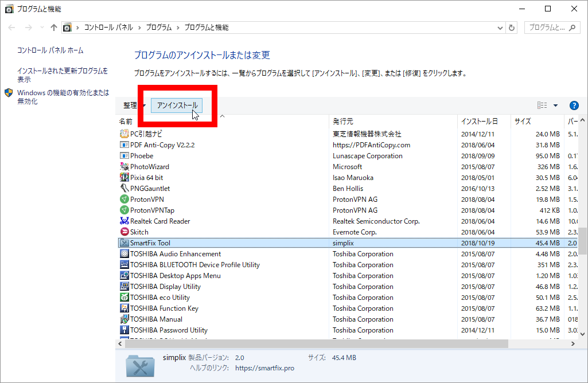Click the TOSHIBA Manual icon
Screen dimensions: 588x383
coord(124,319)
